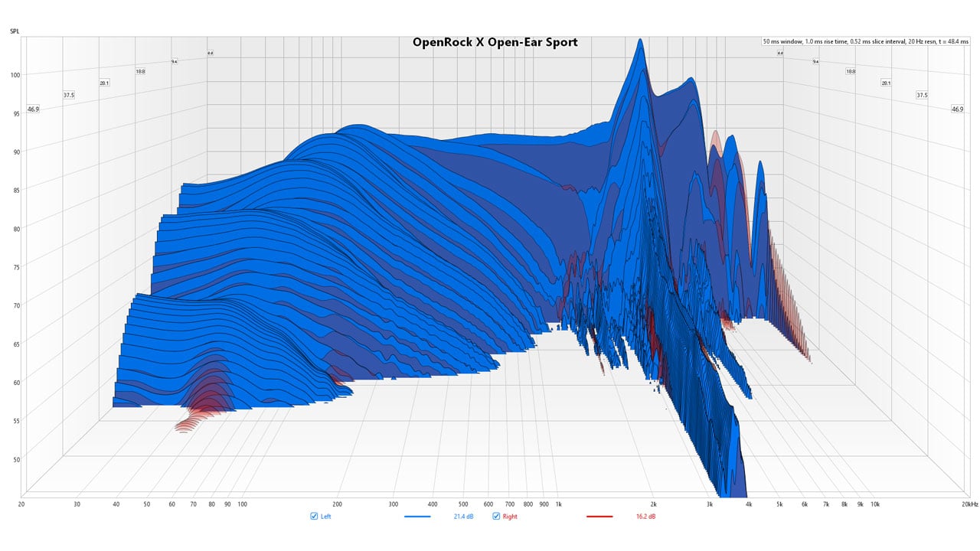Image resolution: width=980 pixels, height=551 pixels.
Task: Click the 30 Hz frequency axis label
Action: [x=77, y=504]
